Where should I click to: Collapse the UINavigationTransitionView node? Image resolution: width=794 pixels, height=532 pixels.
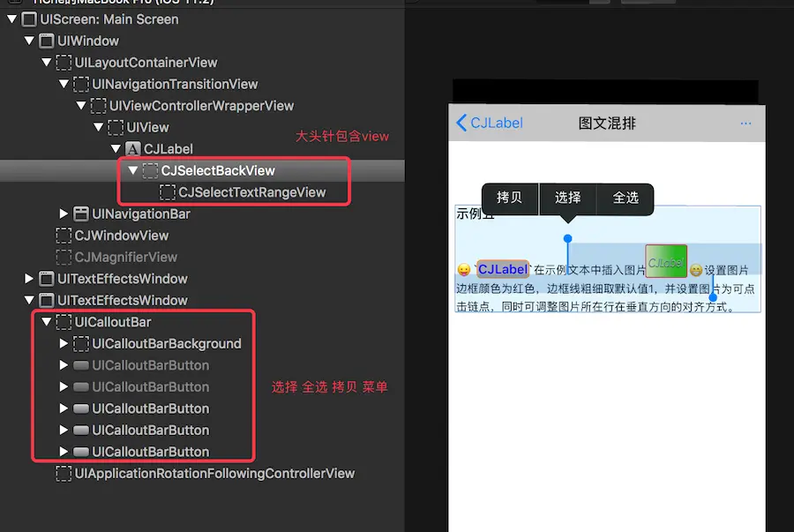click(64, 84)
